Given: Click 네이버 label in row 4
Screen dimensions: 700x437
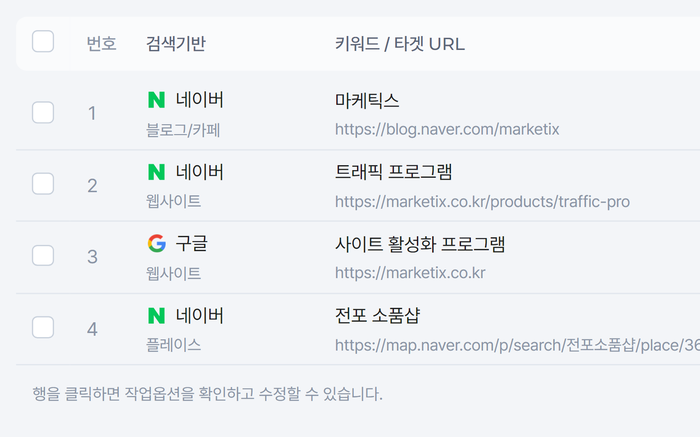Looking at the screenshot, I should coord(200,316).
